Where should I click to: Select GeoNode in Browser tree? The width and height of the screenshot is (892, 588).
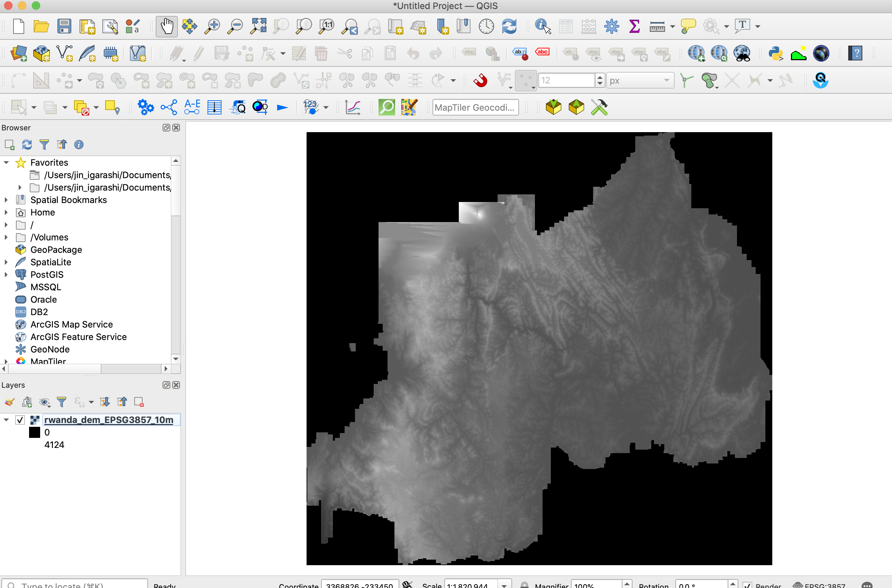pyautogui.click(x=50, y=349)
